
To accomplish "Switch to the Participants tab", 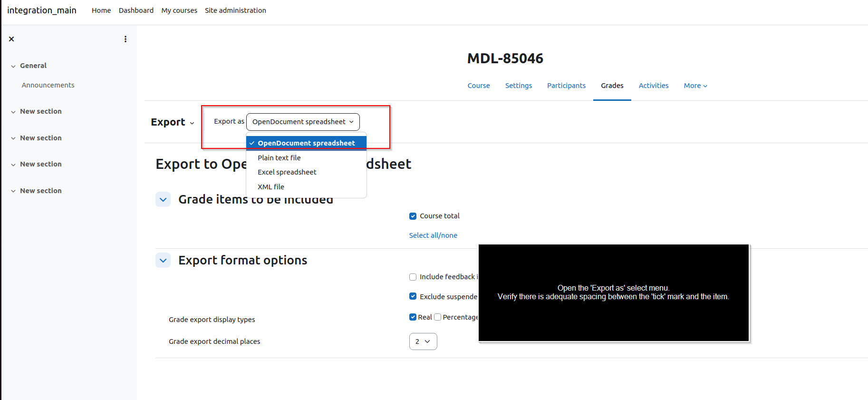I will click(x=566, y=86).
